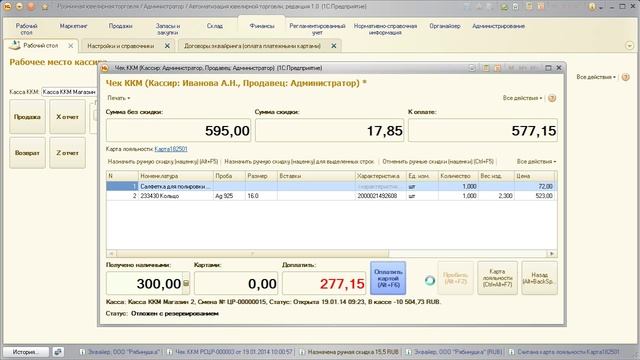Open the 'Регламентированный учет' section
This screenshot has height=360, width=640.
click(x=317, y=29)
